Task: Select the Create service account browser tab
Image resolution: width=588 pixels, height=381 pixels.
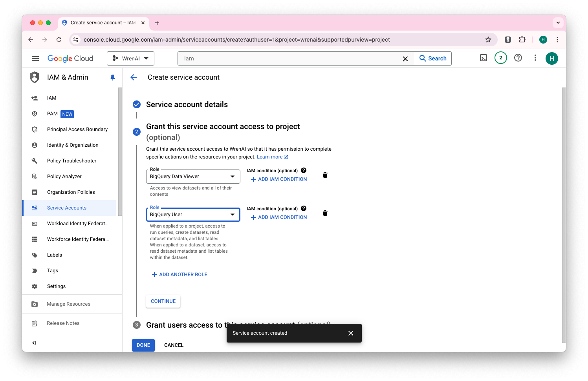Action: click(x=103, y=23)
